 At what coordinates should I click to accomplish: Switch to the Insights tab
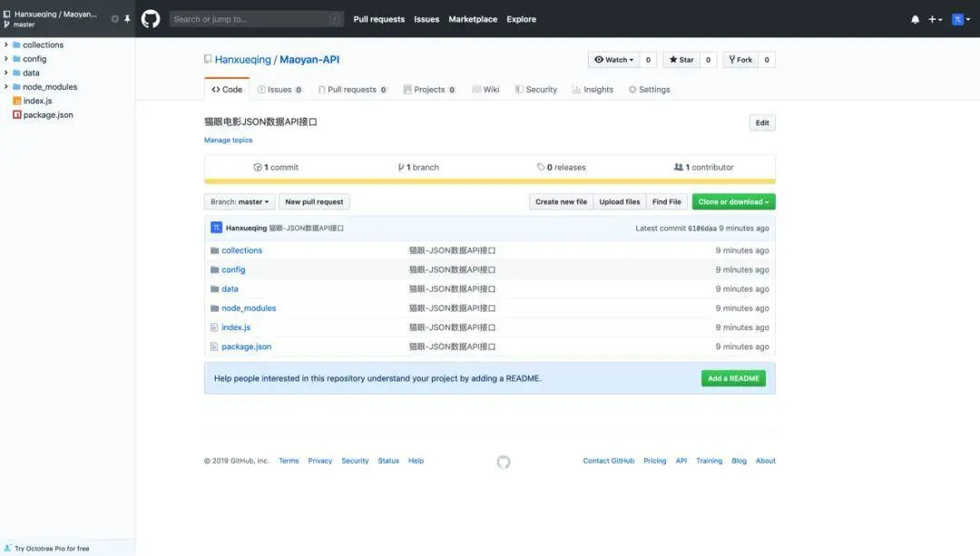click(x=593, y=89)
